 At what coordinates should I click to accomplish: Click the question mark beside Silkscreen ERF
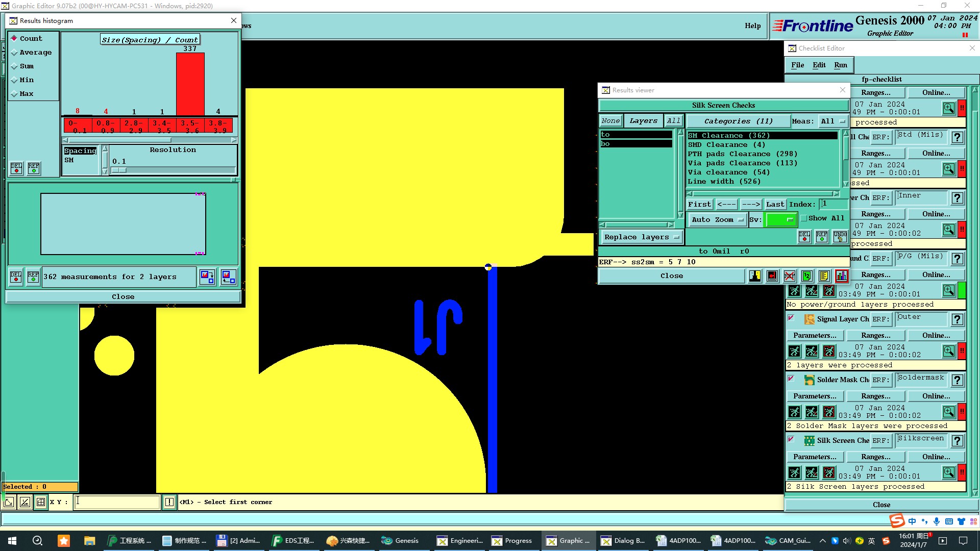pyautogui.click(x=958, y=441)
